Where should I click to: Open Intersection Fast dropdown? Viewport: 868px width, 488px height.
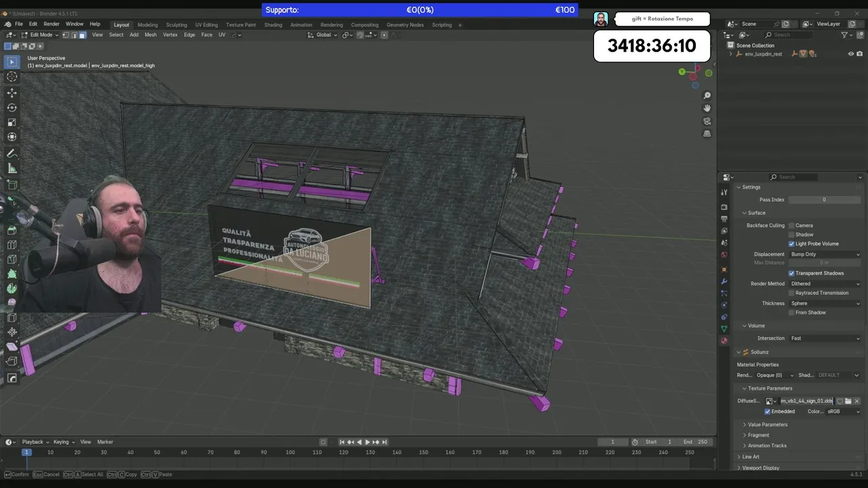[825, 338]
